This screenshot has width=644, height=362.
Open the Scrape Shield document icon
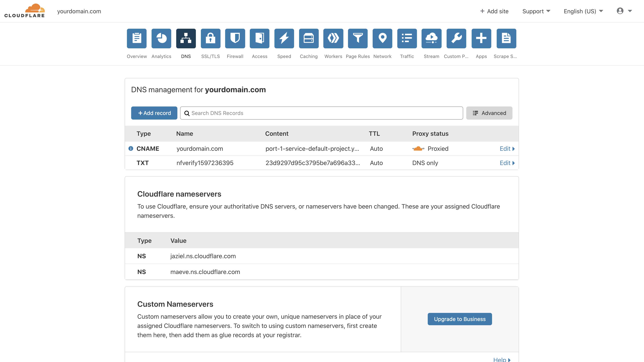click(x=506, y=39)
